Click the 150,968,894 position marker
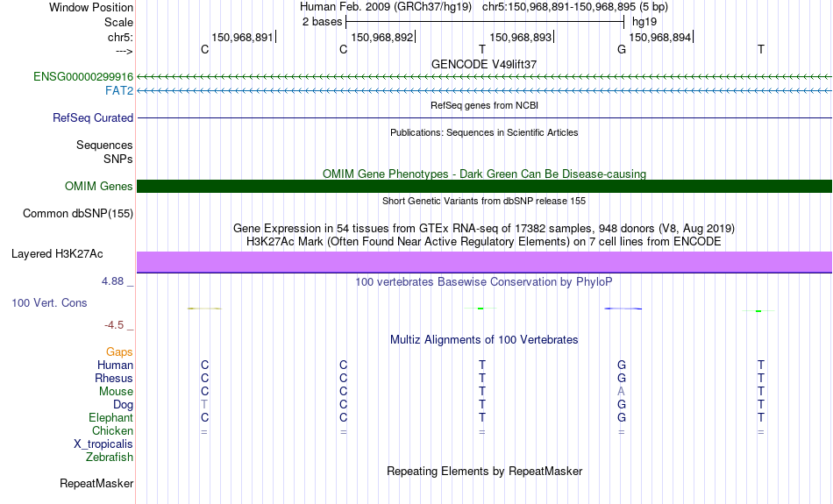This screenshot has height=504, width=833. tap(659, 37)
